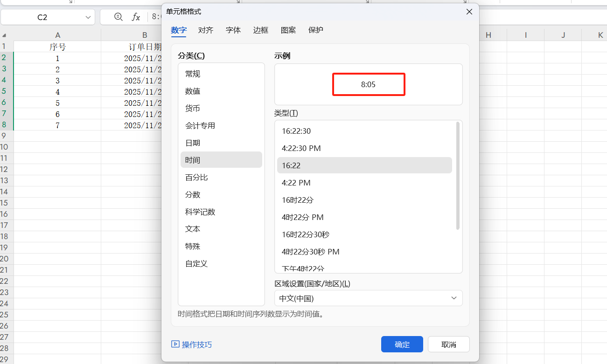Switch to the 边框 tab
The height and width of the screenshot is (364, 607).
261,30
